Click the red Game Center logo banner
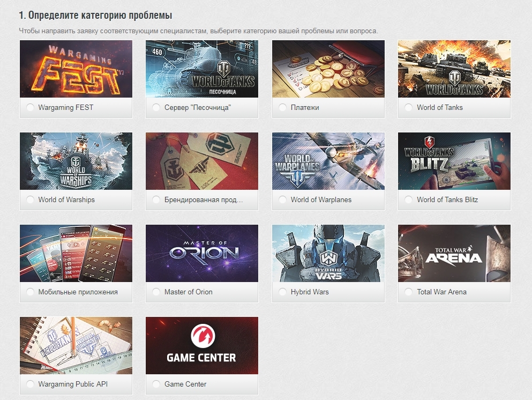This screenshot has height=400, width=532. [x=202, y=346]
